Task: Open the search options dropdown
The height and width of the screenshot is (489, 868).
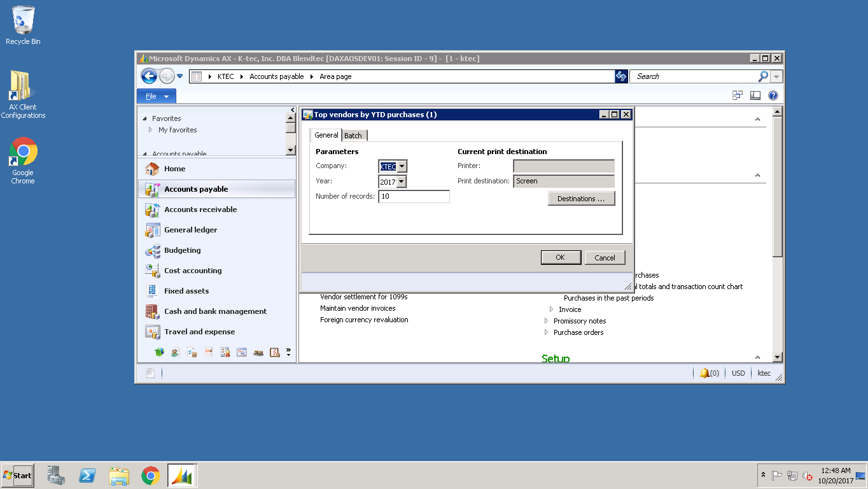Action: pyautogui.click(x=776, y=76)
